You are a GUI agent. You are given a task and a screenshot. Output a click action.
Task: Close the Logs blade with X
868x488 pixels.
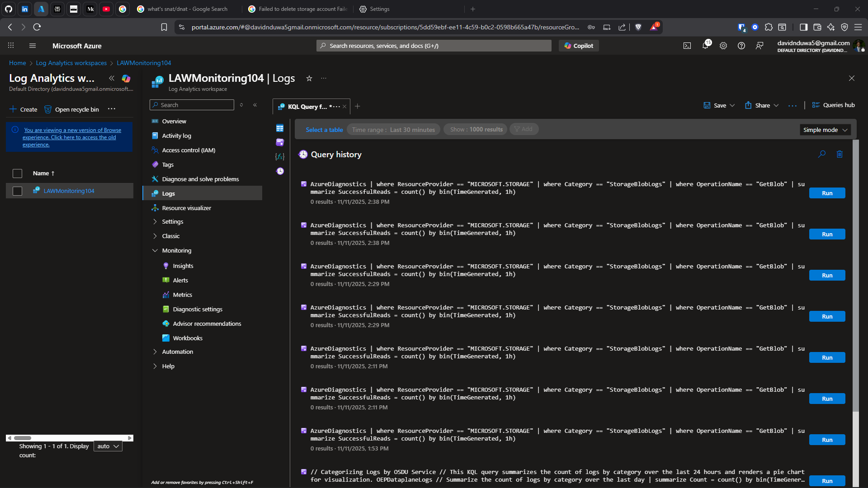tap(852, 78)
